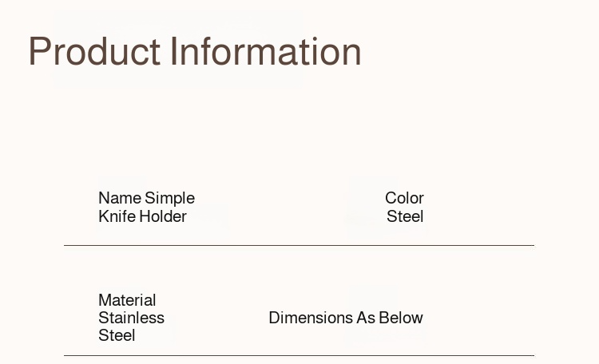
Task: Click the word Information in the heading
Action: 266,52
